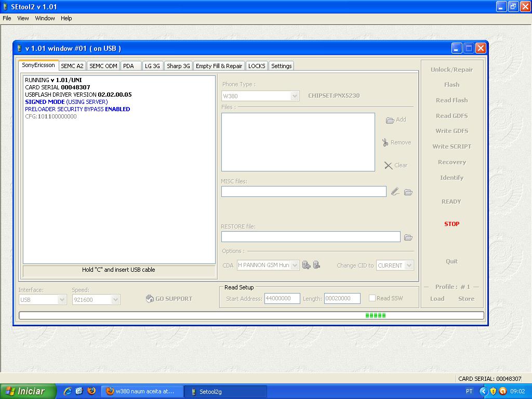Open the Change CID to dropdown

point(409,265)
